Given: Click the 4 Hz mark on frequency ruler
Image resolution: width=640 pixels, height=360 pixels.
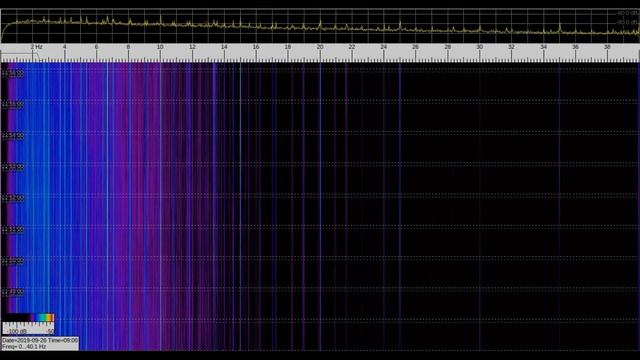Looking at the screenshot, I should pyautogui.click(x=64, y=47).
